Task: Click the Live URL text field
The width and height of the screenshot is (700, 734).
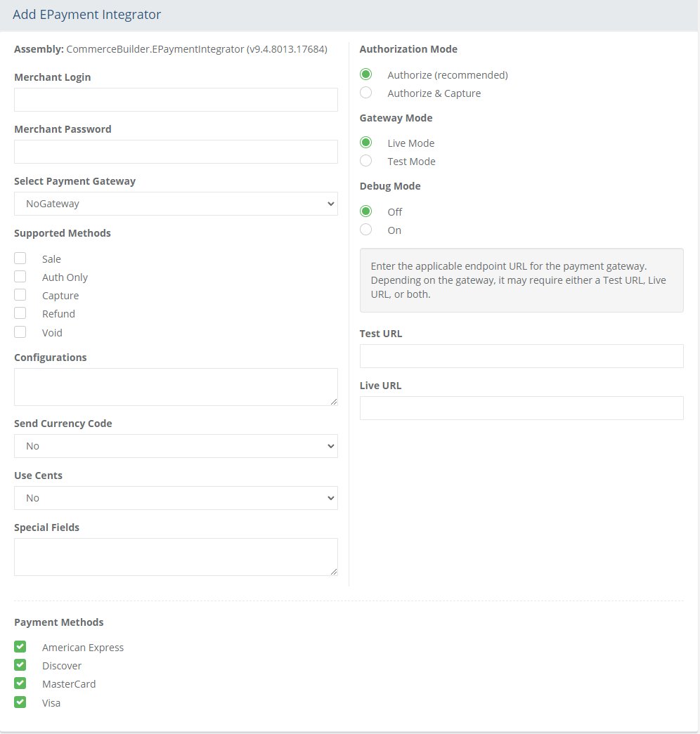Action: coord(521,408)
